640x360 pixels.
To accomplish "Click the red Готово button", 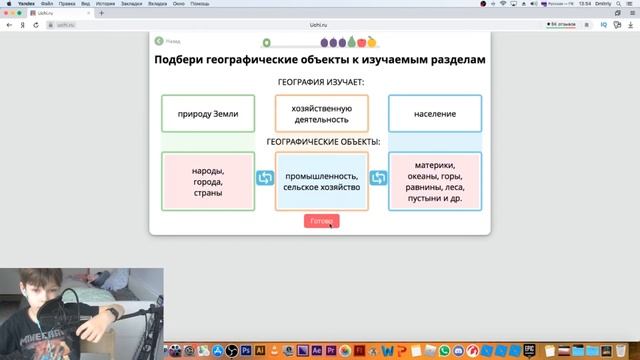I will 321,221.
